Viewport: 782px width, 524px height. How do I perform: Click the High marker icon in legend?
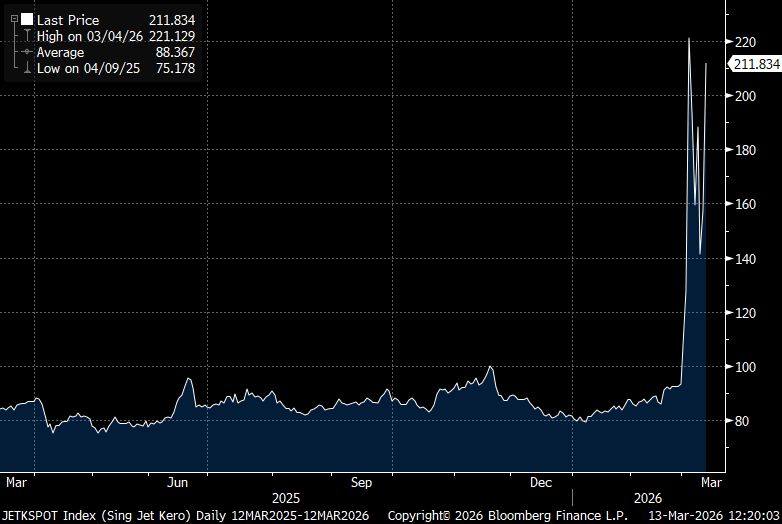pyautogui.click(x=27, y=36)
